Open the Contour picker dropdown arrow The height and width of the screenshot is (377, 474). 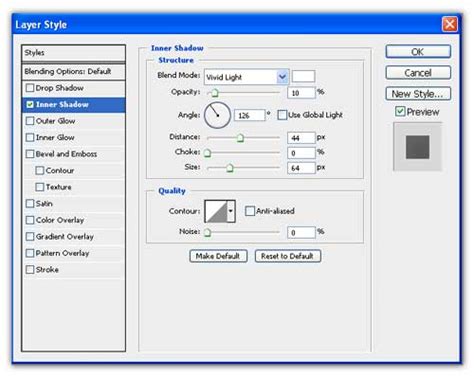tap(231, 211)
